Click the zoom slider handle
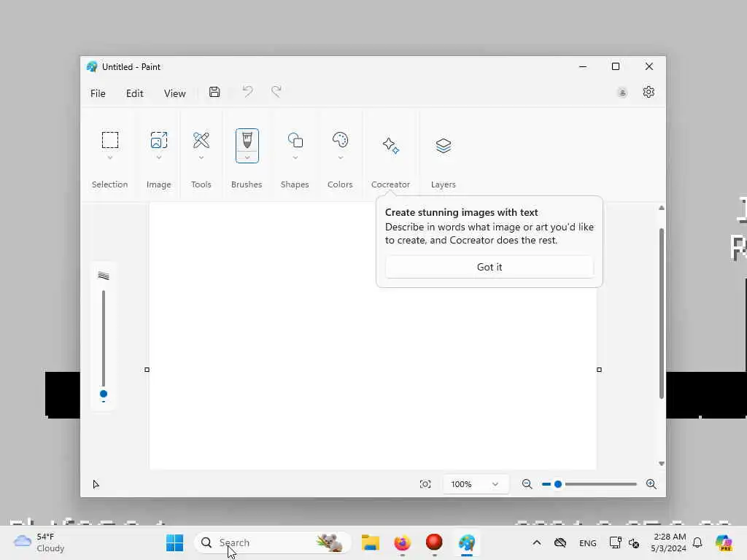This screenshot has height=560, width=747. [558, 484]
